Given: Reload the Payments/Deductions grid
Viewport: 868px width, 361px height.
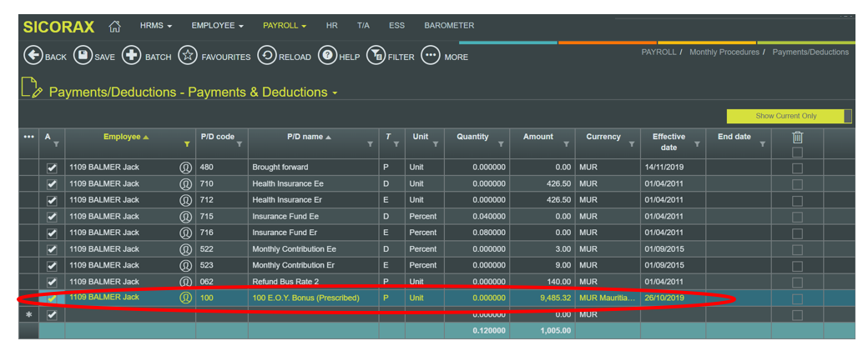Looking at the screenshot, I should coord(266,56).
